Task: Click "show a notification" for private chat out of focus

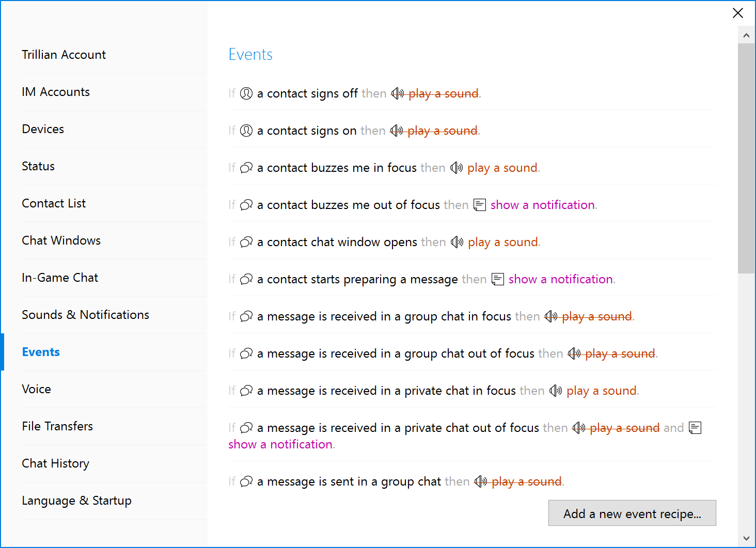Action: (x=280, y=444)
